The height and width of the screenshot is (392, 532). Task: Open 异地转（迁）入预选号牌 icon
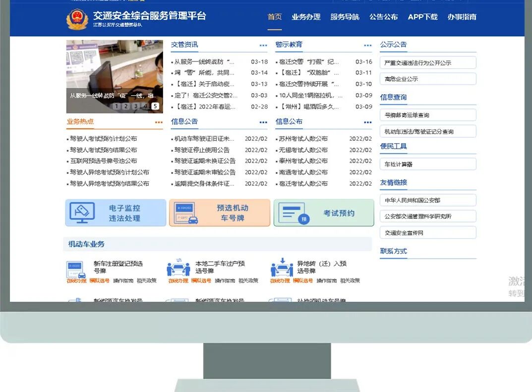point(282,267)
